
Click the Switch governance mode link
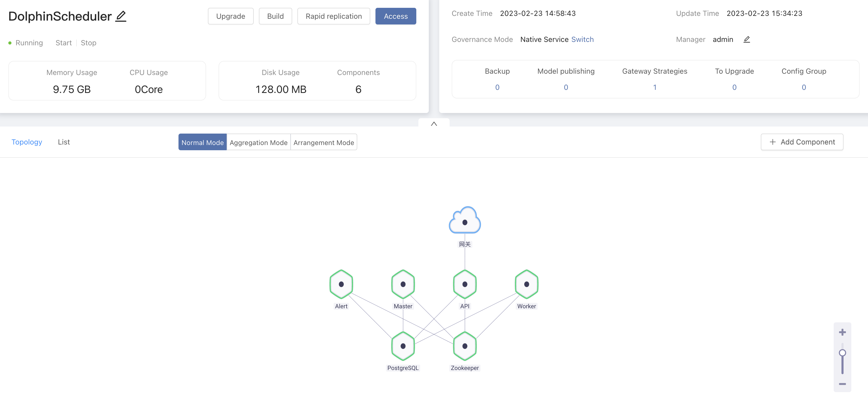click(x=582, y=39)
